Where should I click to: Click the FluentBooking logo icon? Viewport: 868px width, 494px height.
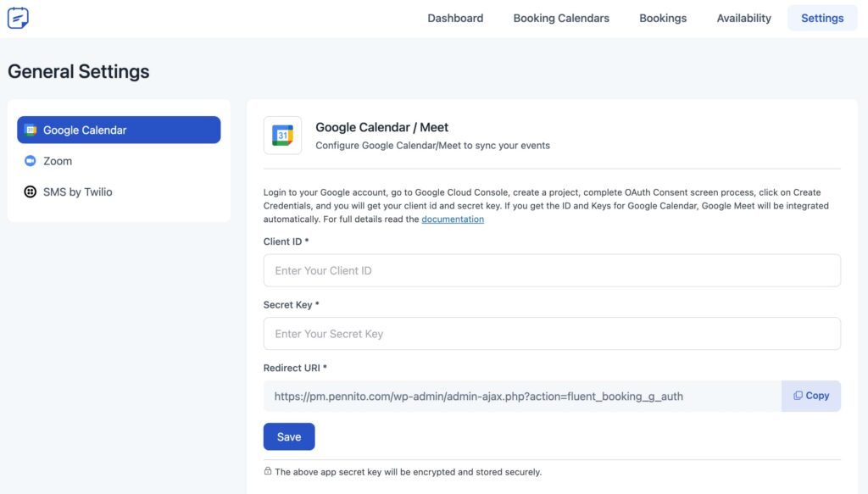coord(18,18)
